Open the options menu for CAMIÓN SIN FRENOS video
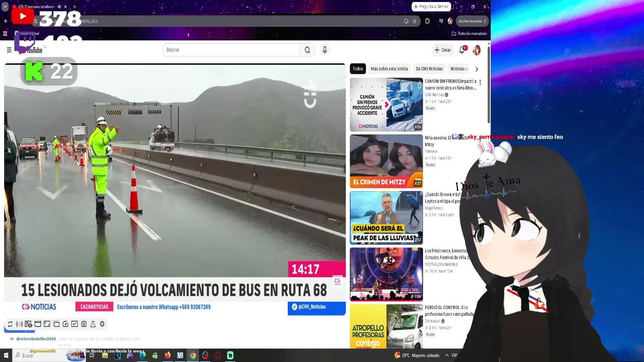The image size is (644, 362). (x=480, y=82)
